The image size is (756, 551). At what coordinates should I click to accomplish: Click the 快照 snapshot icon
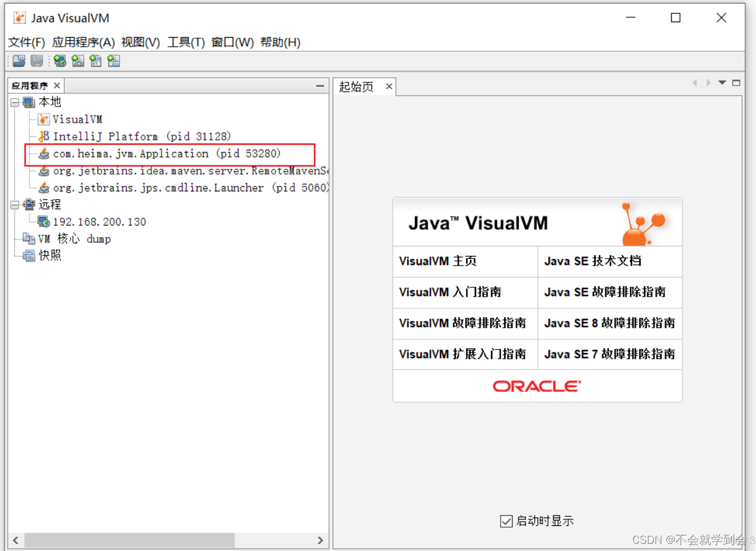click(29, 255)
